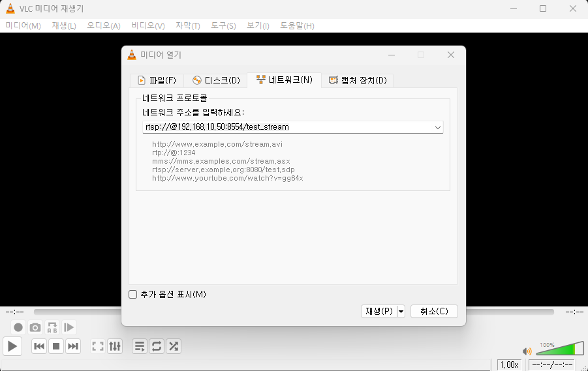Expand the network address history dropdown
588x371 pixels.
point(438,127)
